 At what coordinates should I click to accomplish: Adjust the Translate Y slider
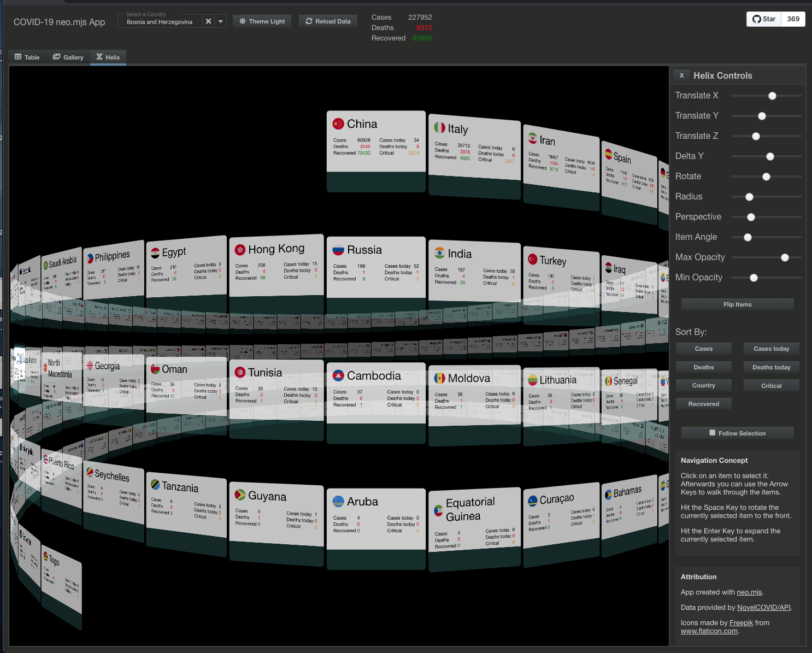click(766, 116)
